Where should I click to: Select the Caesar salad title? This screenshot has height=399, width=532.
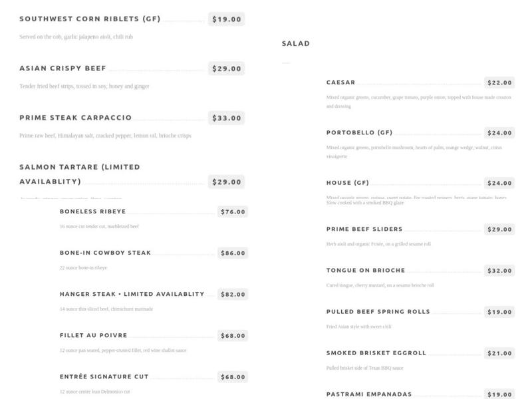click(x=340, y=82)
